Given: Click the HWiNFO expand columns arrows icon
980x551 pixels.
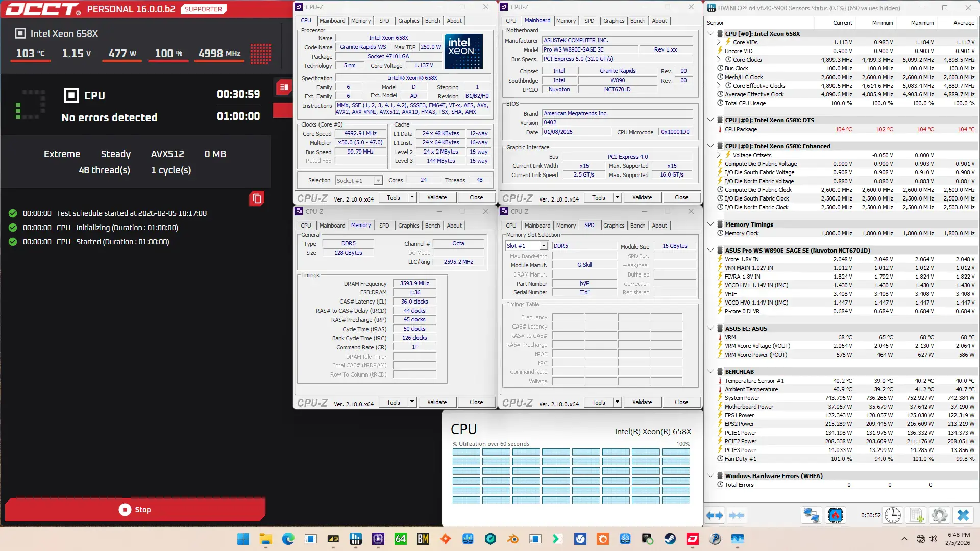Looking at the screenshot, I should click(x=715, y=516).
